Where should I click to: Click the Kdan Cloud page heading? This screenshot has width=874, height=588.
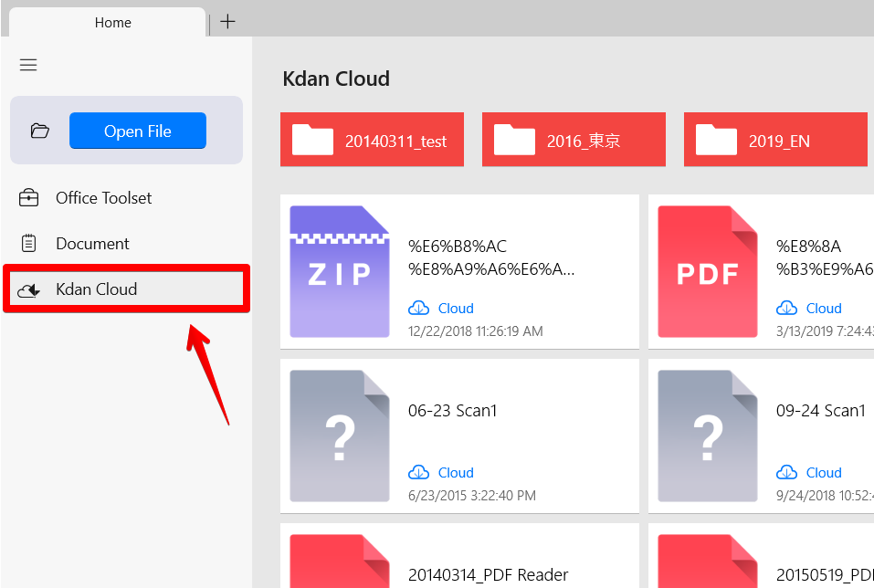336,79
